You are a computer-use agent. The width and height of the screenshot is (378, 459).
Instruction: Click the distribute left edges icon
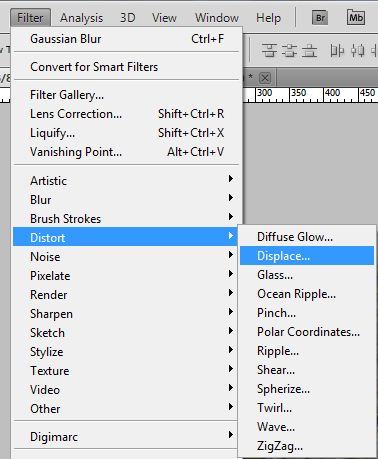pos(337,51)
